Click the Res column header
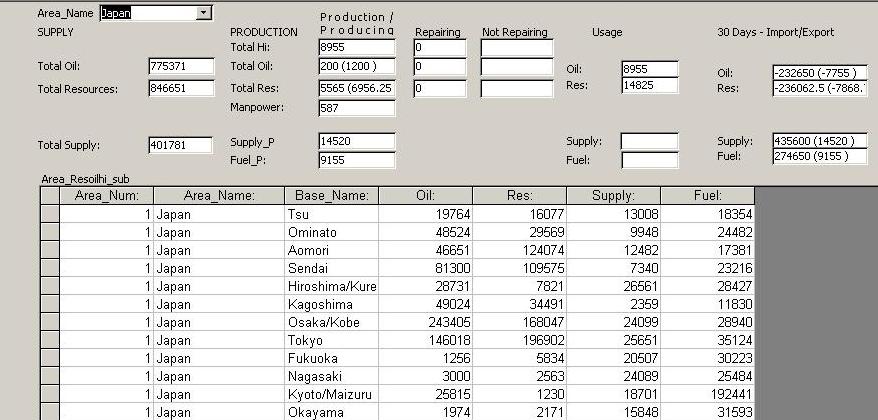 point(520,195)
